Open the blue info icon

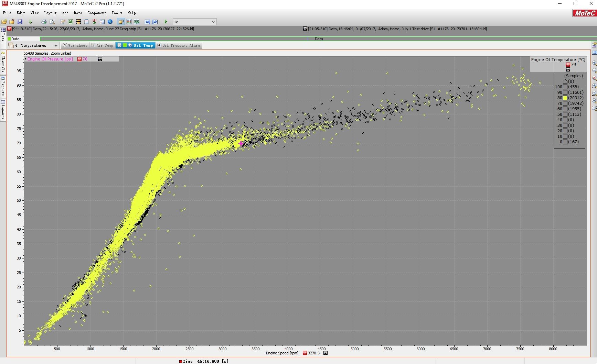coord(110,22)
